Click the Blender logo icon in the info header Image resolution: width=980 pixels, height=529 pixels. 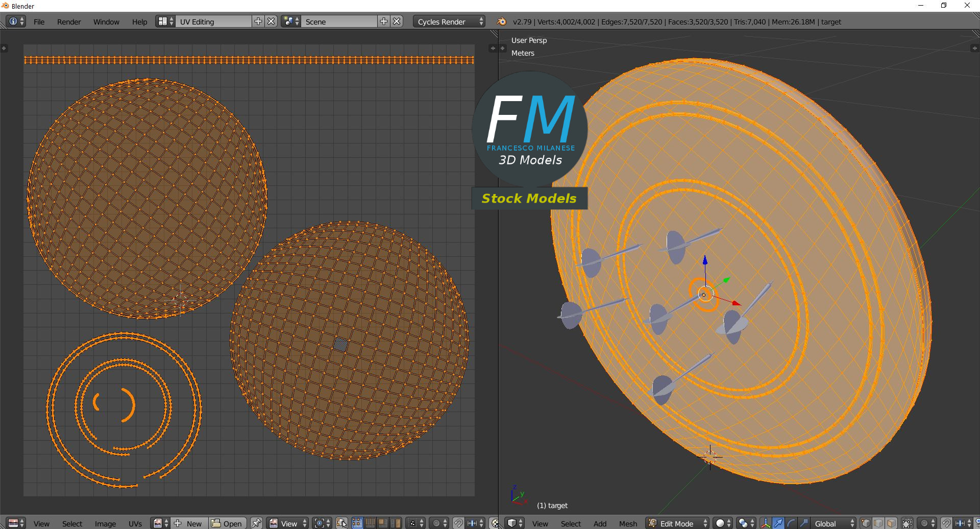coord(502,21)
